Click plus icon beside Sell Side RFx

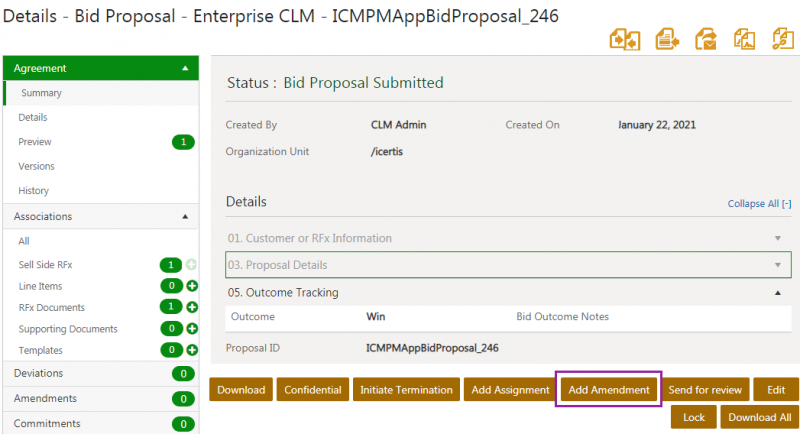192,265
